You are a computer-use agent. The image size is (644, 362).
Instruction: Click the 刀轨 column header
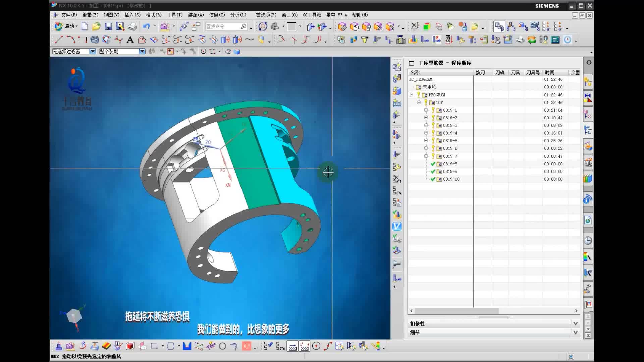coord(500,72)
